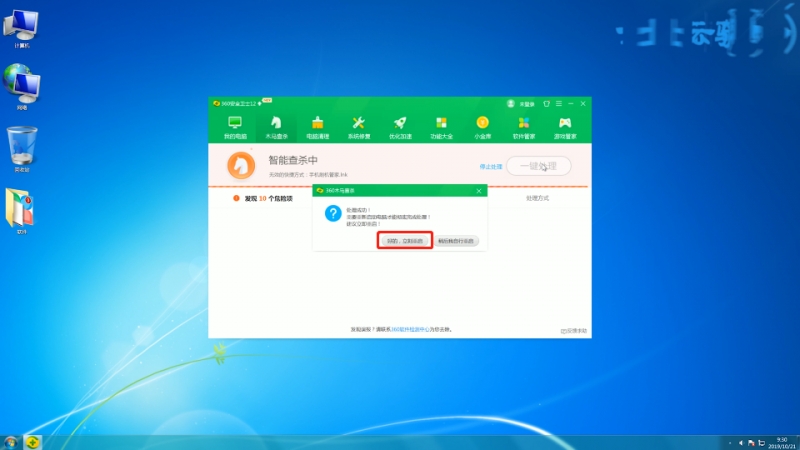Open the 电脑清理 broom tab
This screenshot has width=800, height=450.
pos(317,128)
